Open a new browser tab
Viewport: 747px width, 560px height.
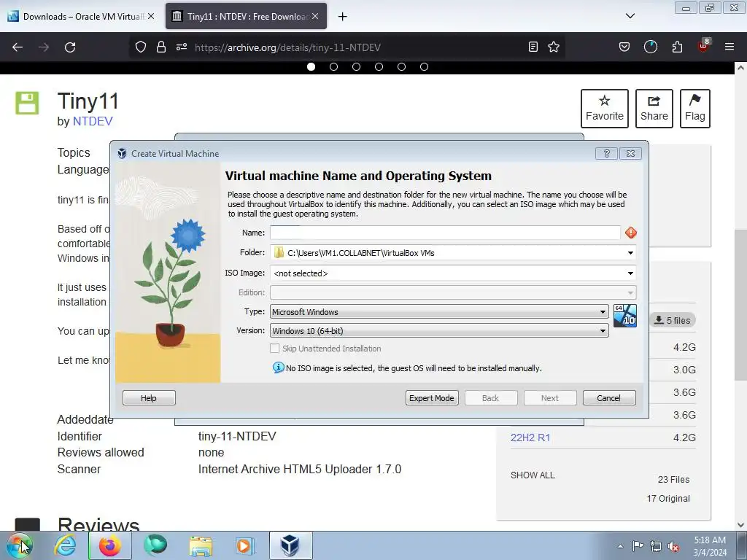(x=343, y=17)
